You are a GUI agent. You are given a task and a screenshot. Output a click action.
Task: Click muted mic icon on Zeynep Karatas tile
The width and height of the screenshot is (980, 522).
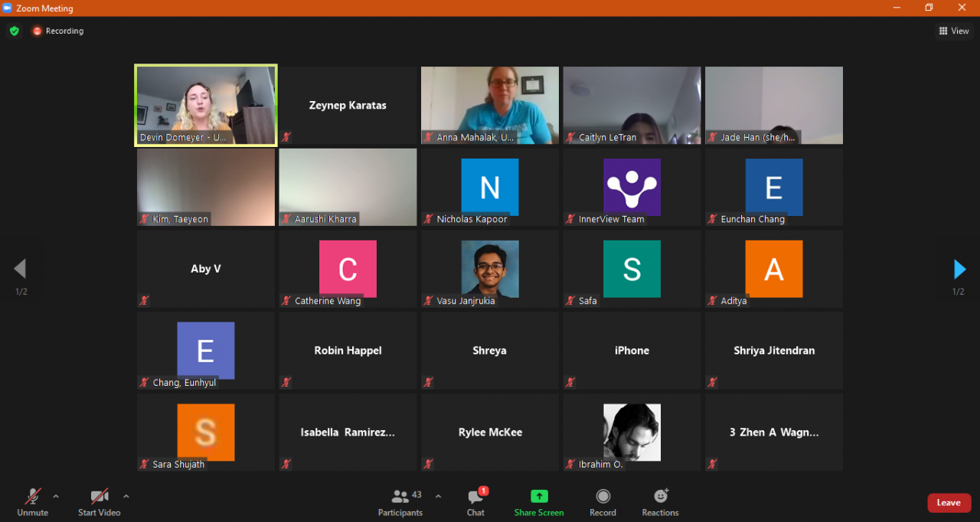[286, 137]
